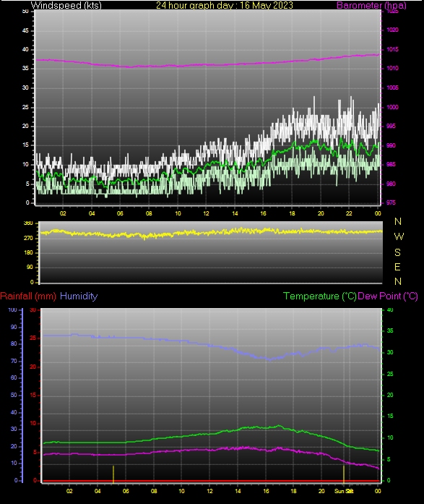
Task: Click the Rainfall (mm) legend label
Action: point(28,296)
